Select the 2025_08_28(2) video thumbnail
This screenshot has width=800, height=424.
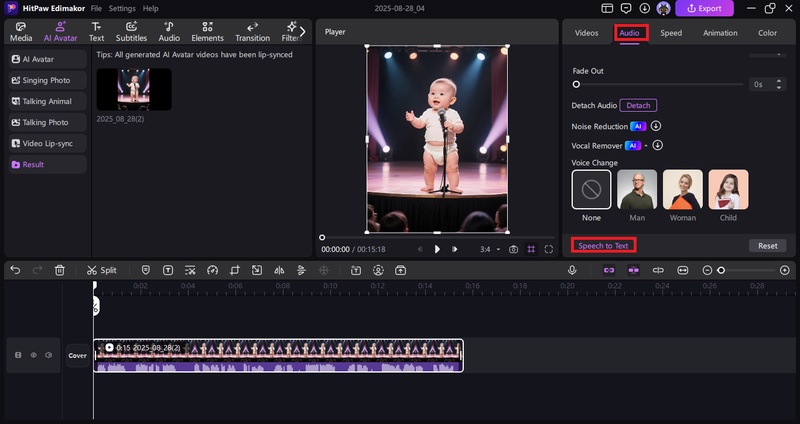(134, 89)
